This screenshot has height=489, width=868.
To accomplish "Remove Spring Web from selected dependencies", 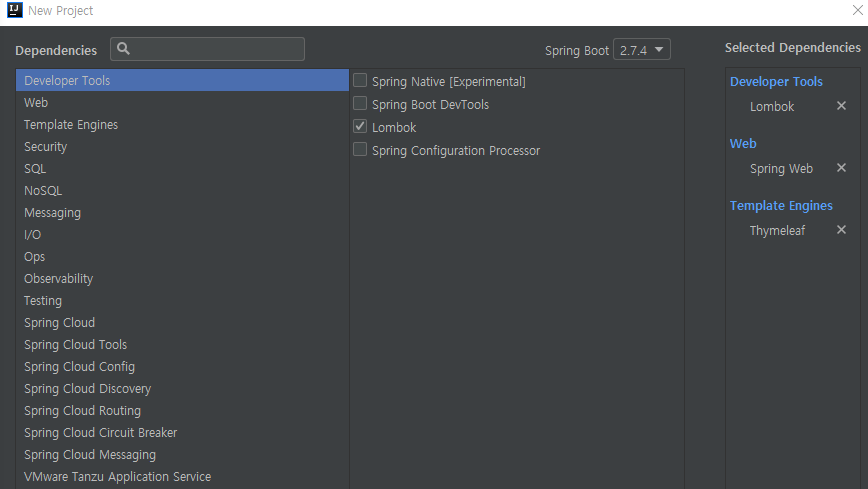I will tap(841, 168).
